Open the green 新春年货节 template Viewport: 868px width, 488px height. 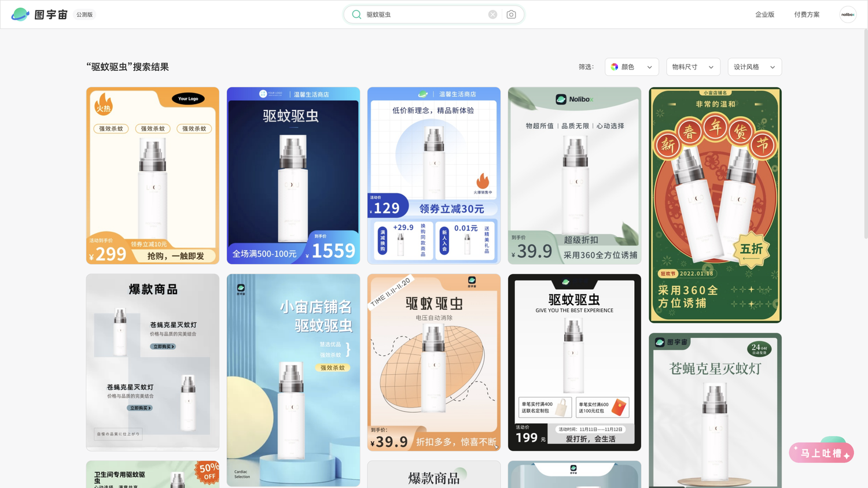point(715,205)
